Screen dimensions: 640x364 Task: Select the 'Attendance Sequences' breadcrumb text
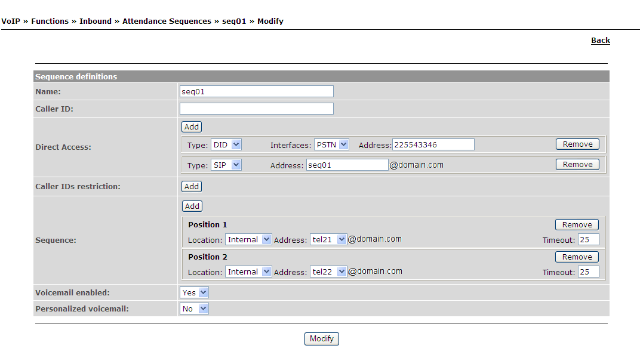click(167, 21)
